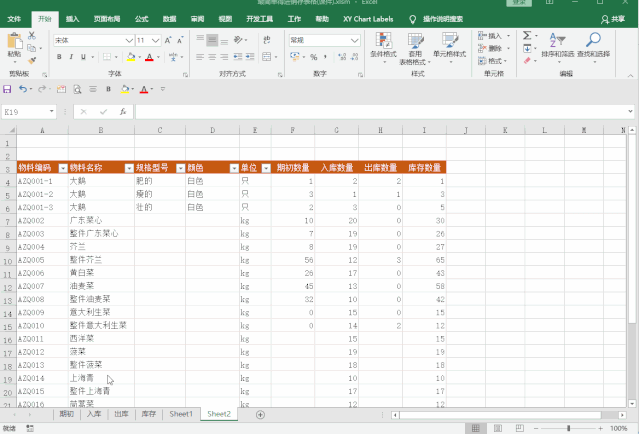
Task: Toggle underline in the ribbon font group
Action: click(85, 57)
